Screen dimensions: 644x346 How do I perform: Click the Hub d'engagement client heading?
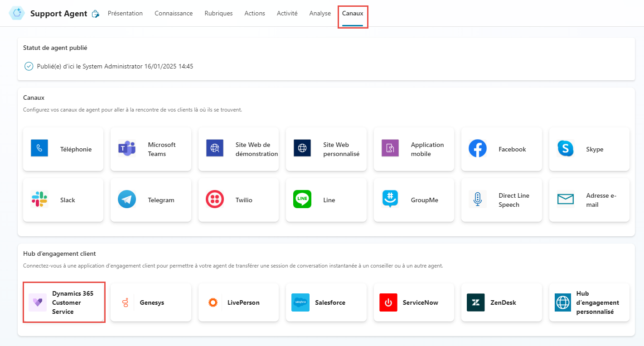click(59, 253)
